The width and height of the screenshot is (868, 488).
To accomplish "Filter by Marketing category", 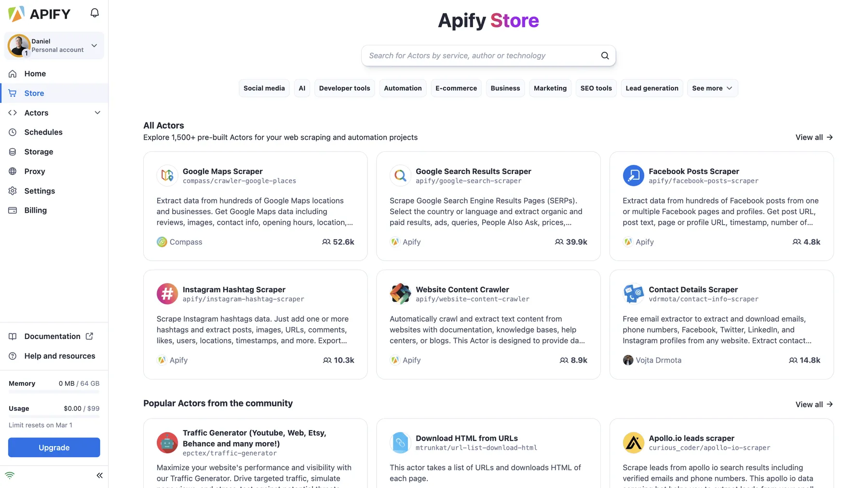I will coord(550,88).
